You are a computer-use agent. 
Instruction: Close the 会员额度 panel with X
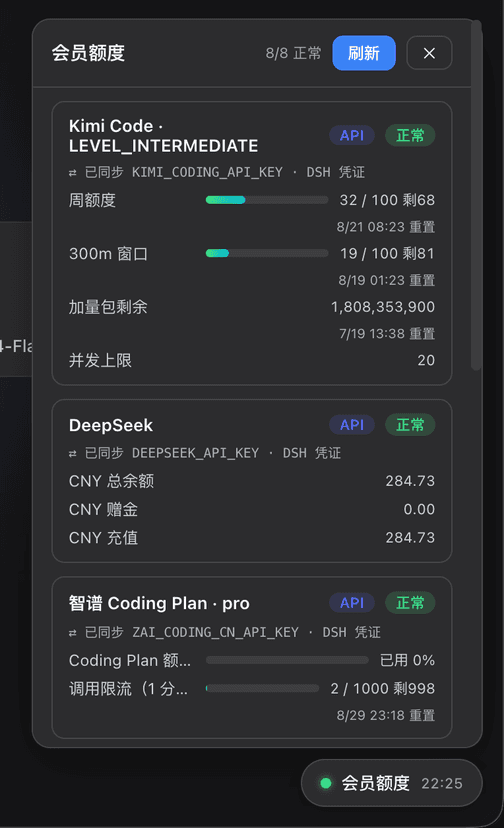[x=429, y=53]
